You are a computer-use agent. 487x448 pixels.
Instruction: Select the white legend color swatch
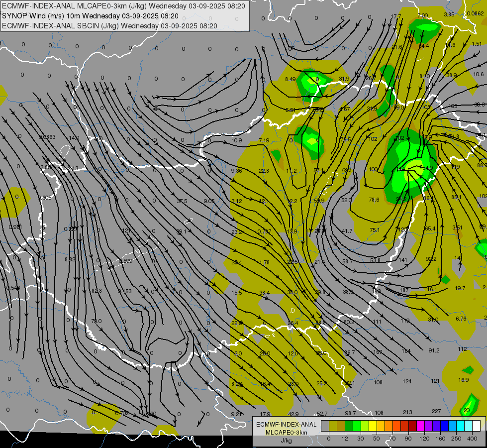click(477, 426)
